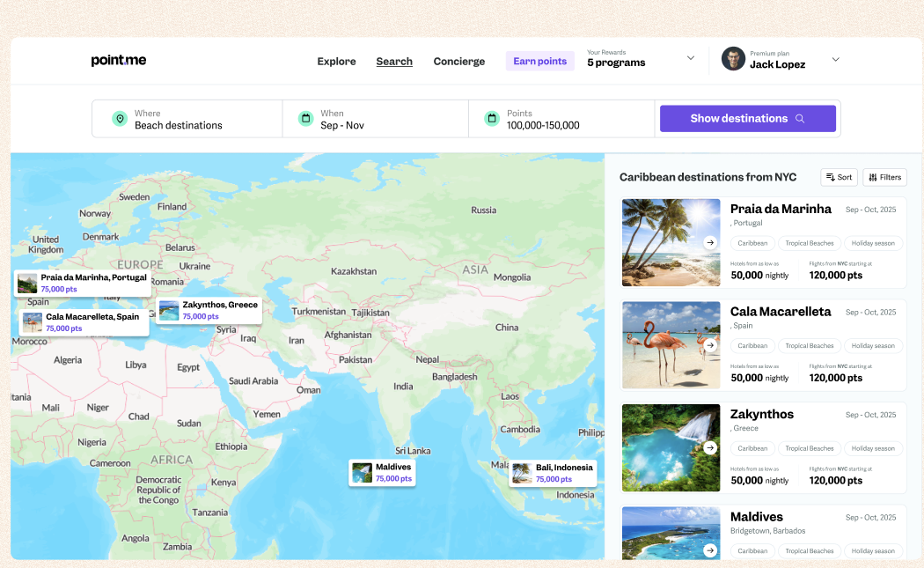Image resolution: width=924 pixels, height=568 pixels.
Task: Click the point.me logo
Action: point(119,60)
